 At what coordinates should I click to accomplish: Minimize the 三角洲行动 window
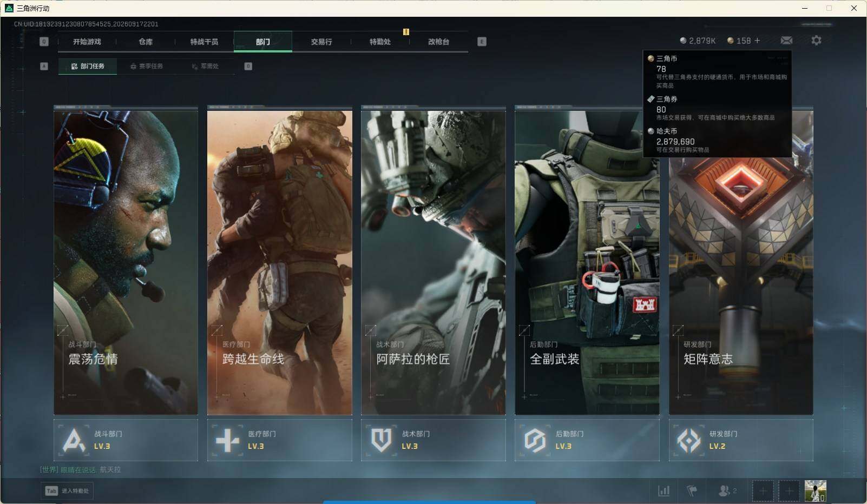[x=804, y=8]
